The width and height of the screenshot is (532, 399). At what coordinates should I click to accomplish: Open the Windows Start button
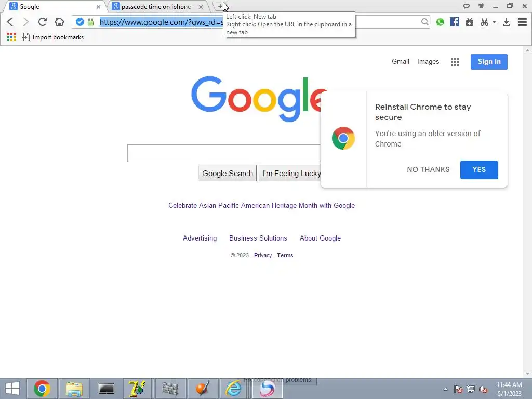(12, 389)
